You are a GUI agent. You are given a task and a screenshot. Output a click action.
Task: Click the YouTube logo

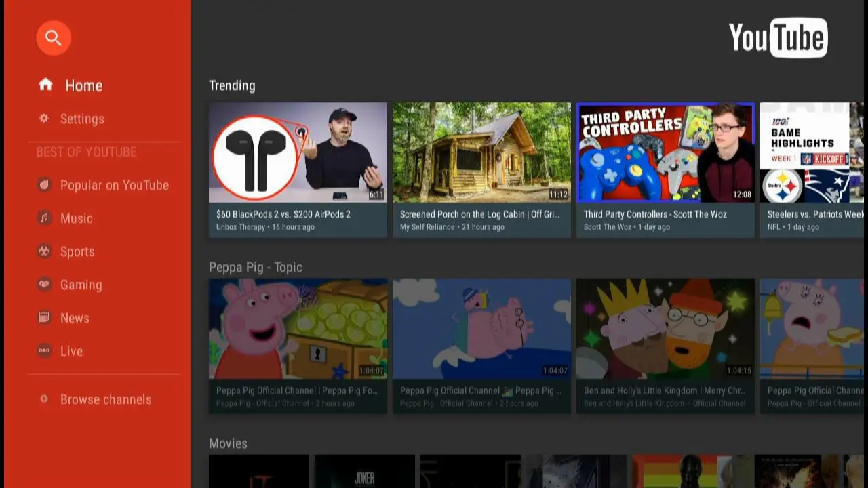(778, 38)
